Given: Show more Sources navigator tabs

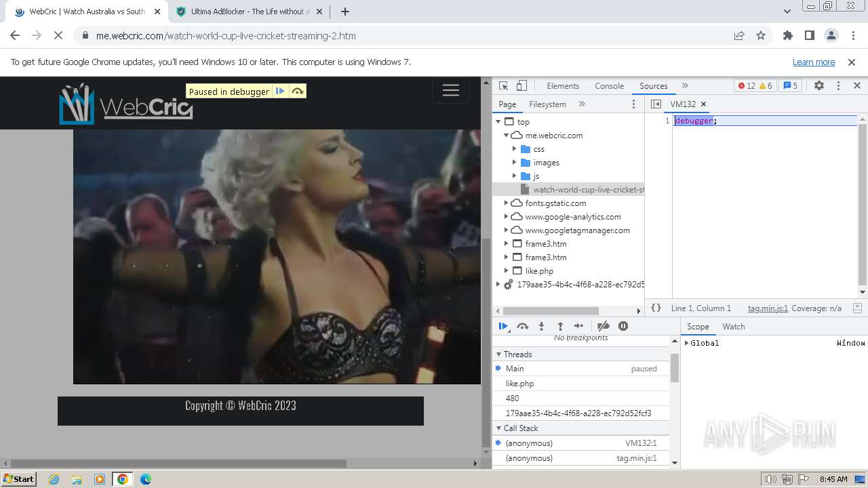Looking at the screenshot, I should [x=582, y=104].
